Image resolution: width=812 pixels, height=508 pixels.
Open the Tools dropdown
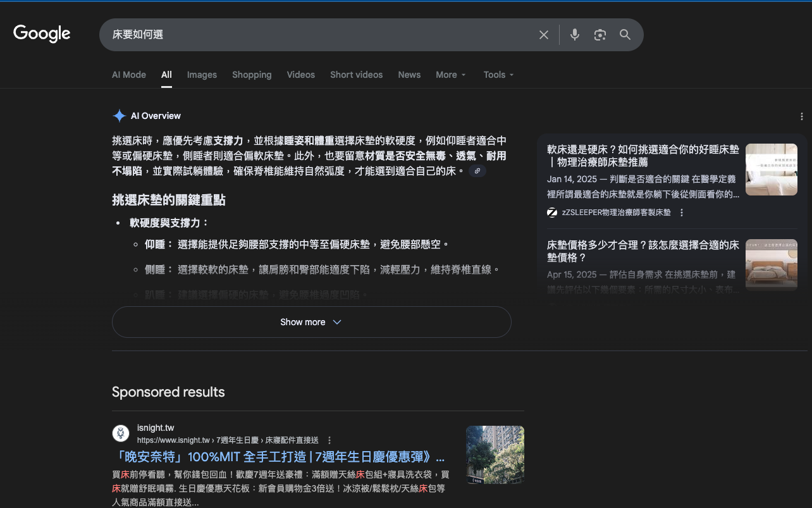click(x=498, y=75)
